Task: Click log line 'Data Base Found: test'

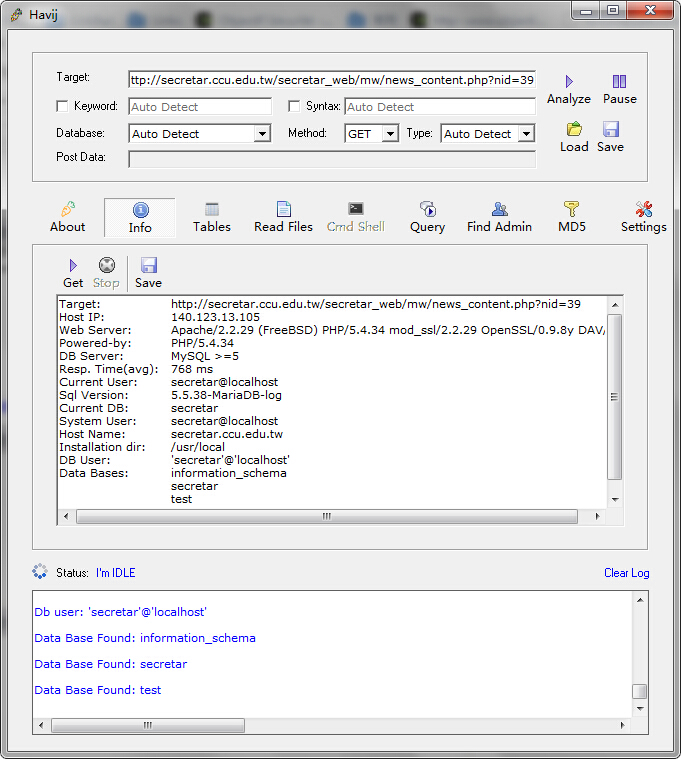Action: click(x=97, y=690)
